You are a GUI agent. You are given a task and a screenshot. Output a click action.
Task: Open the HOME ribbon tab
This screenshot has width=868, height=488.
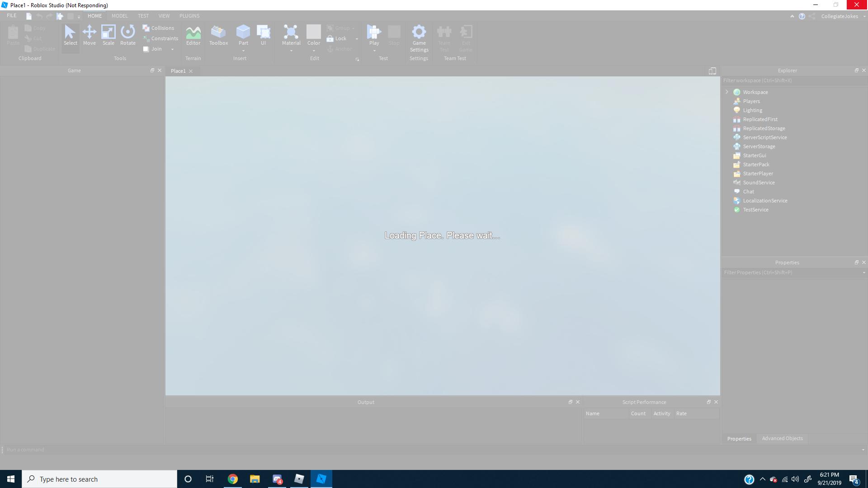(95, 15)
